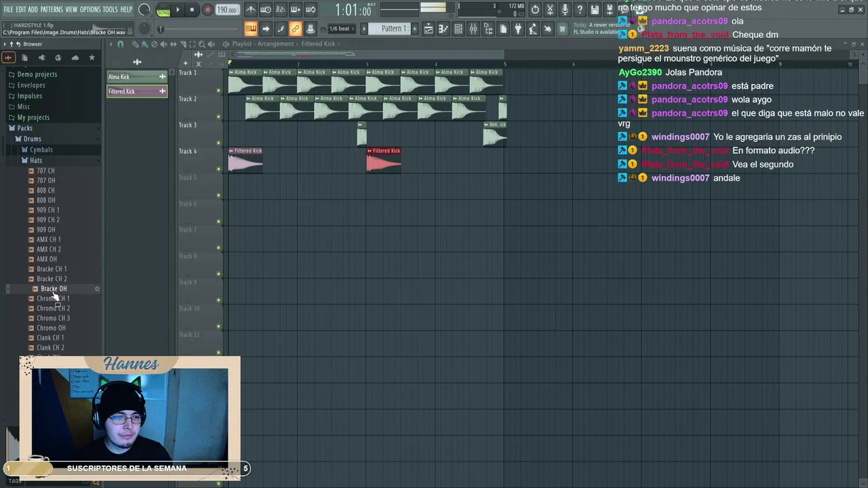This screenshot has height=488, width=868.
Task: Open the Piano roll view button
Action: tap(443, 29)
